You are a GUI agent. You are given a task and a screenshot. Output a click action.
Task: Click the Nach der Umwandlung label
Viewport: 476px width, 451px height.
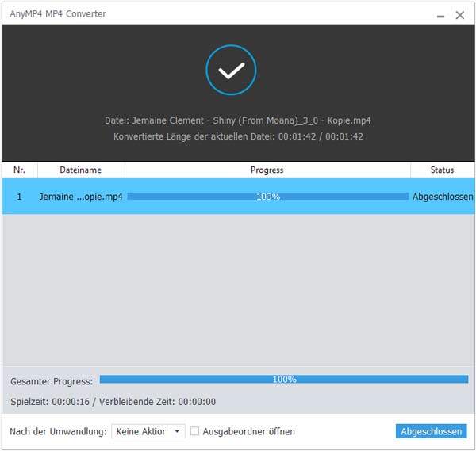point(58,431)
